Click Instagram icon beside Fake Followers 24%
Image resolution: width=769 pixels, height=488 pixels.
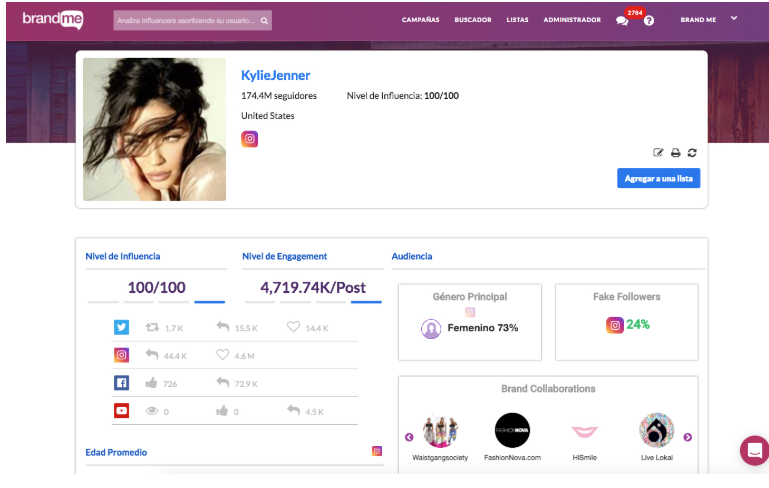click(615, 325)
